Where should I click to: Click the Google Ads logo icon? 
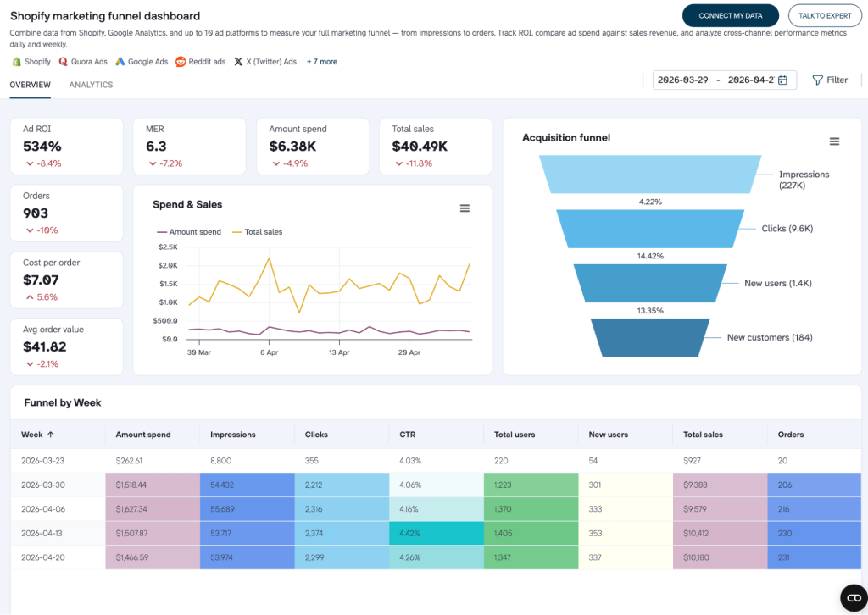pos(120,61)
